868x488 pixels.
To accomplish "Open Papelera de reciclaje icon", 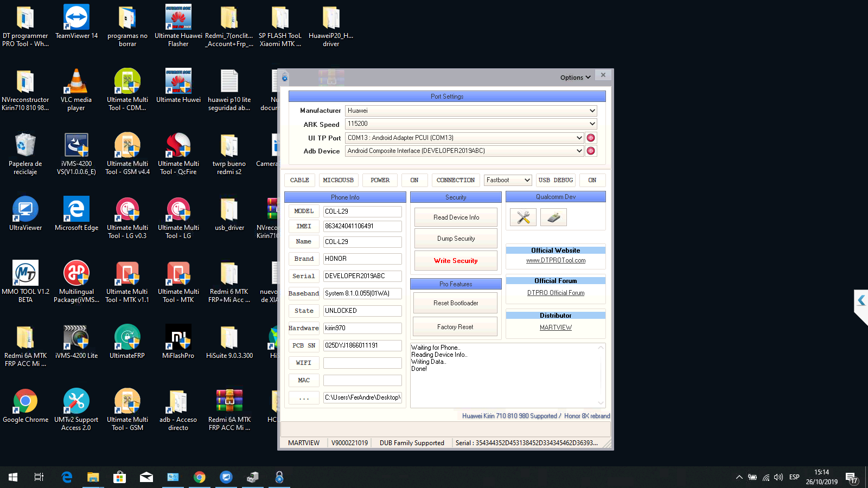I will point(25,153).
